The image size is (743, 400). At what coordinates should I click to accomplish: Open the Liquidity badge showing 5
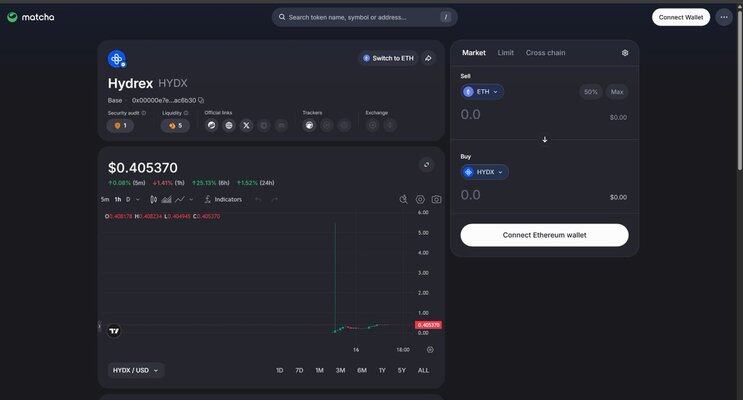pyautogui.click(x=175, y=126)
